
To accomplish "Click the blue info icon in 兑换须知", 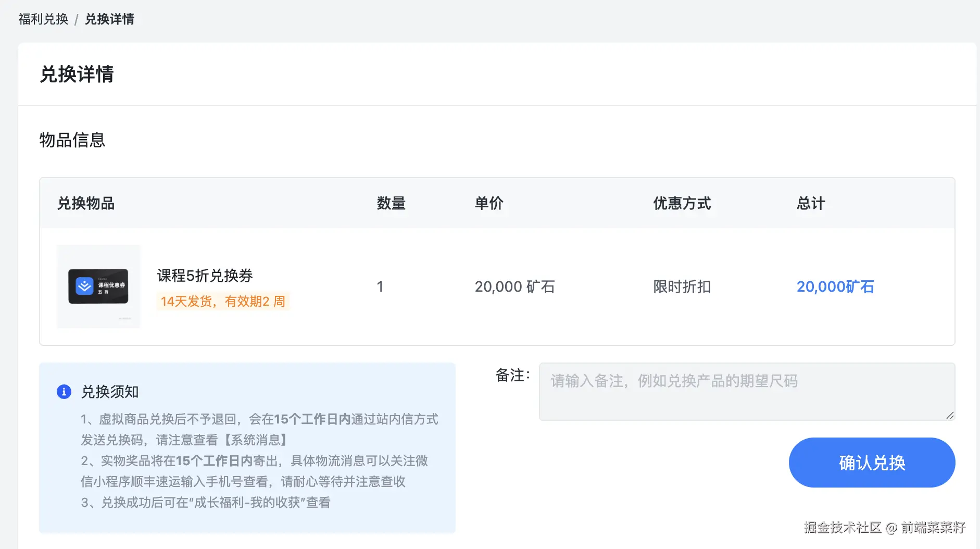I will [x=64, y=391].
